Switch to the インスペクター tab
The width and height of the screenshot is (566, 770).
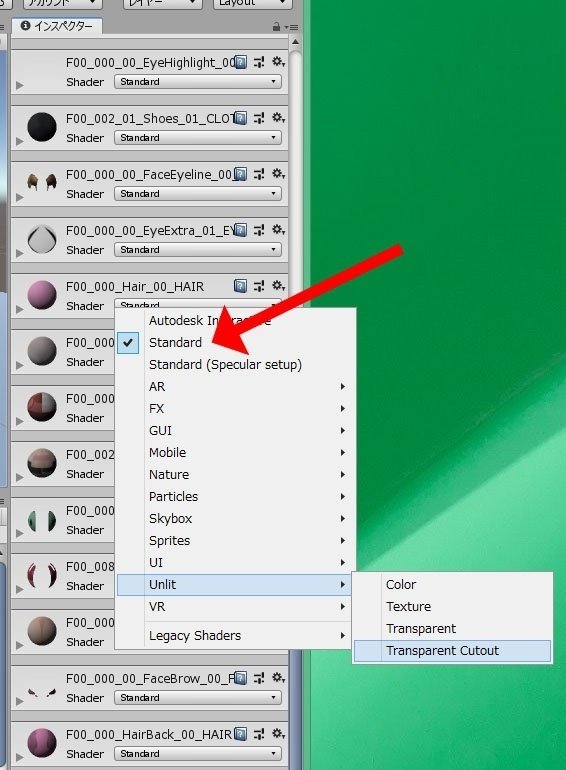57,26
